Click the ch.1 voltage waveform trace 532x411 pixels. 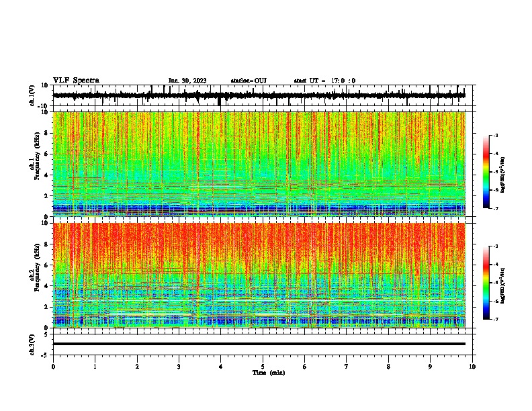point(259,95)
